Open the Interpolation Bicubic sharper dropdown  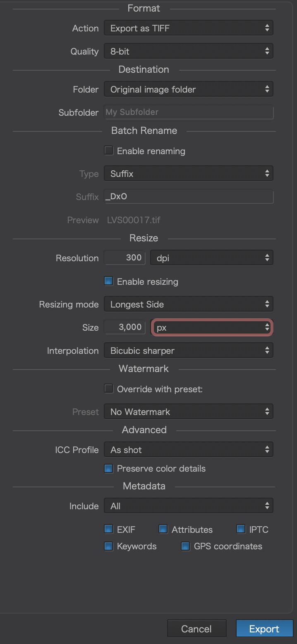coord(188,351)
